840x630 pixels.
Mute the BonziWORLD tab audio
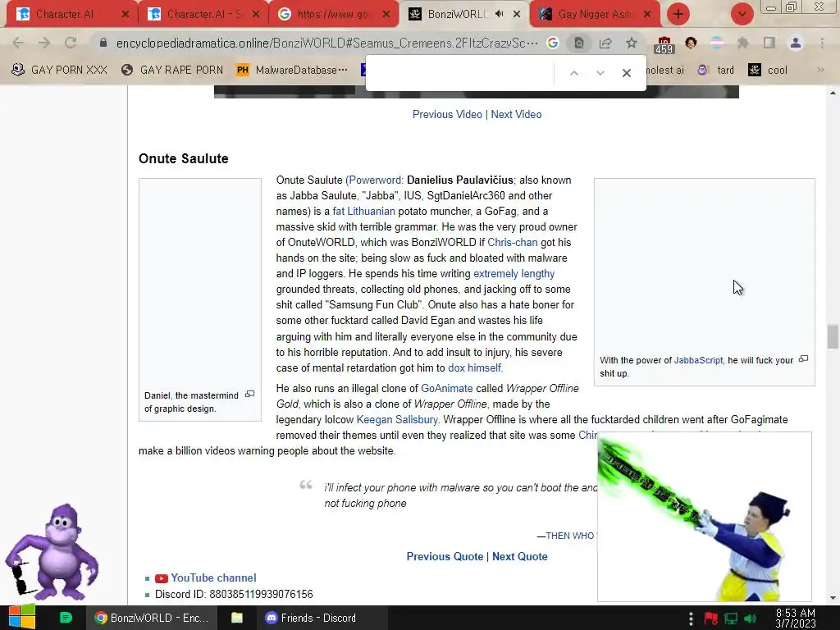pos(500,14)
